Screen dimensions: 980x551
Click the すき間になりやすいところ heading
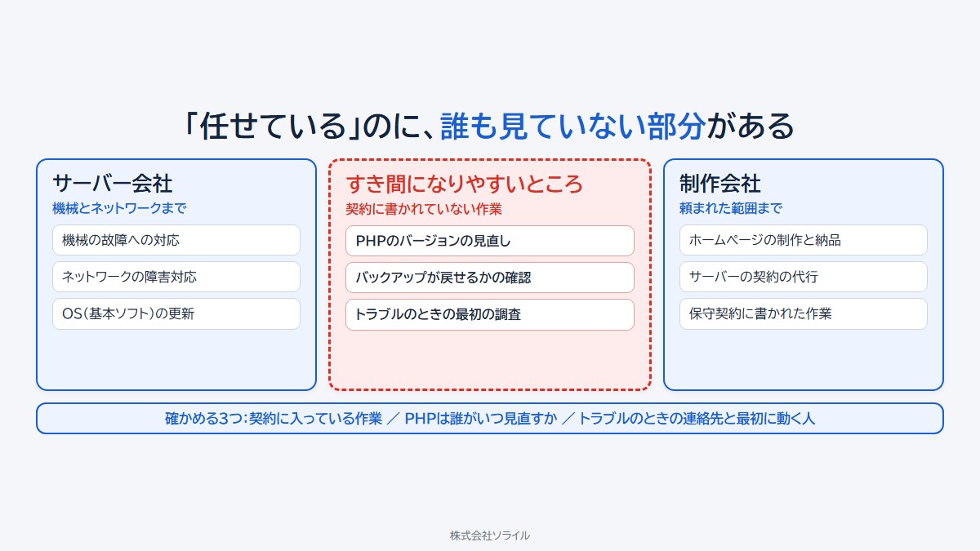[465, 184]
